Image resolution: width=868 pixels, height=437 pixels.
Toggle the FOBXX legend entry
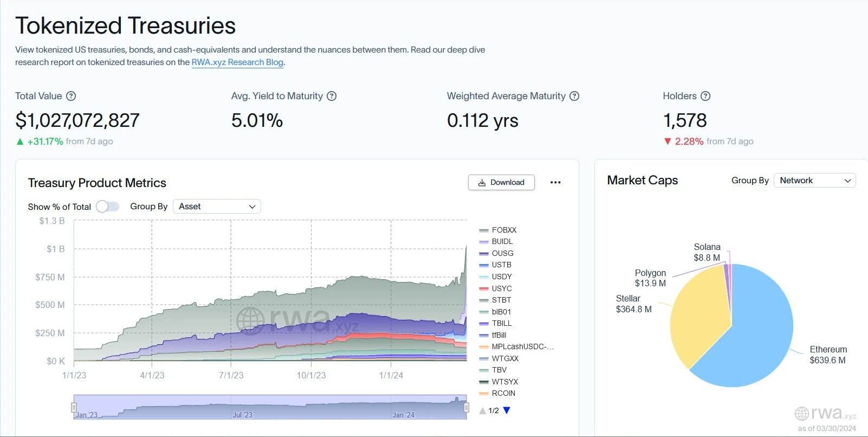[x=503, y=230]
